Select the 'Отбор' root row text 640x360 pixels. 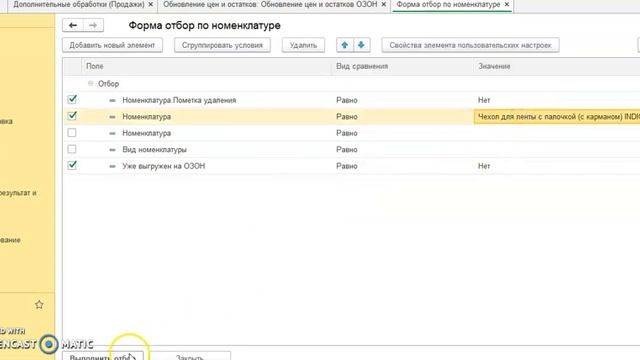pyautogui.click(x=109, y=84)
